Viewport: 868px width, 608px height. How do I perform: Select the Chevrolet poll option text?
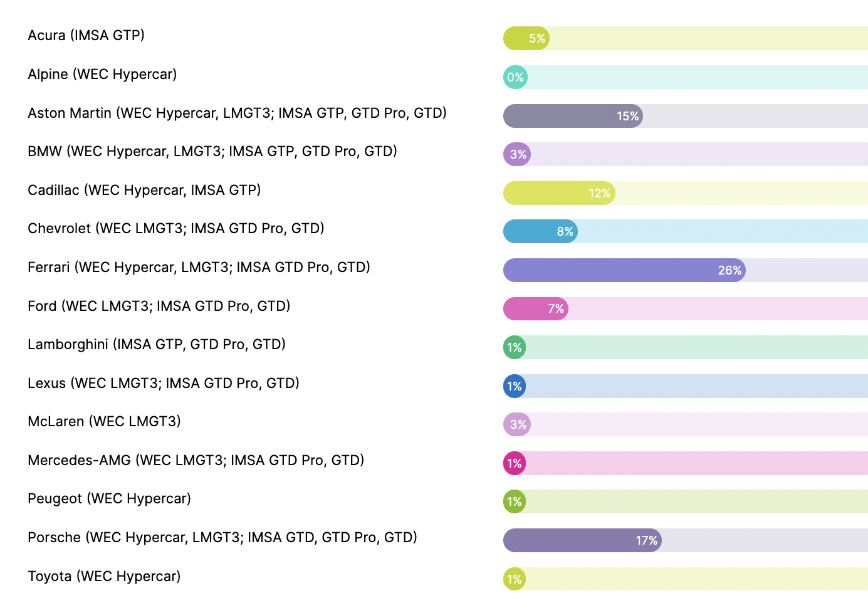coord(176,229)
